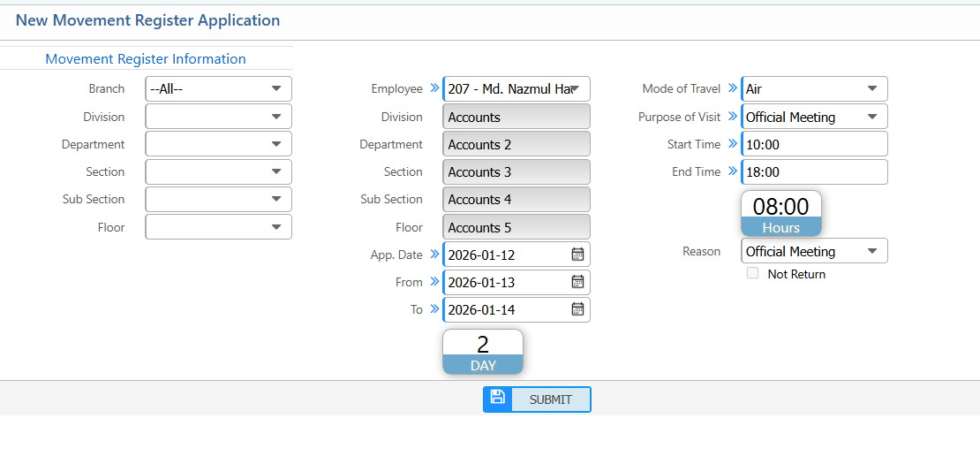Click the Employee label
The width and height of the screenshot is (980, 464).
[397, 88]
